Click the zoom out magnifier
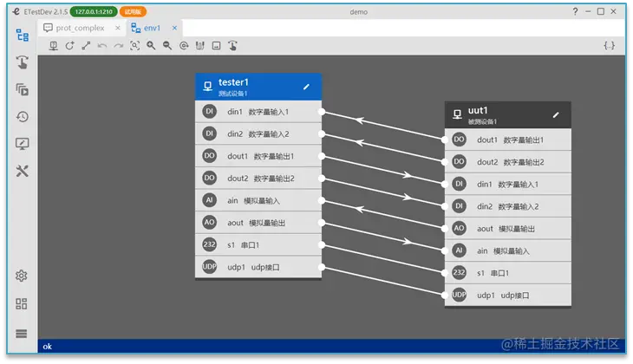This screenshot has width=633, height=364. [167, 46]
